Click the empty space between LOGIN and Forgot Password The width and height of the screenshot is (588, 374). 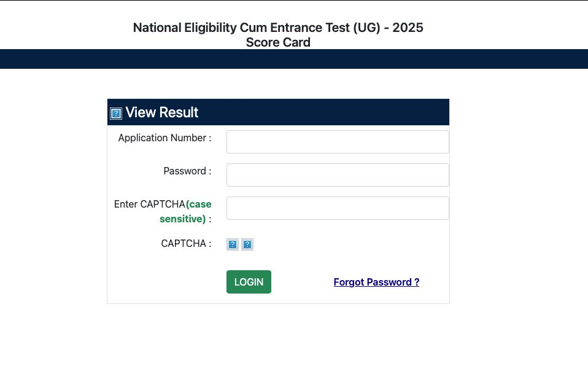tap(302, 282)
